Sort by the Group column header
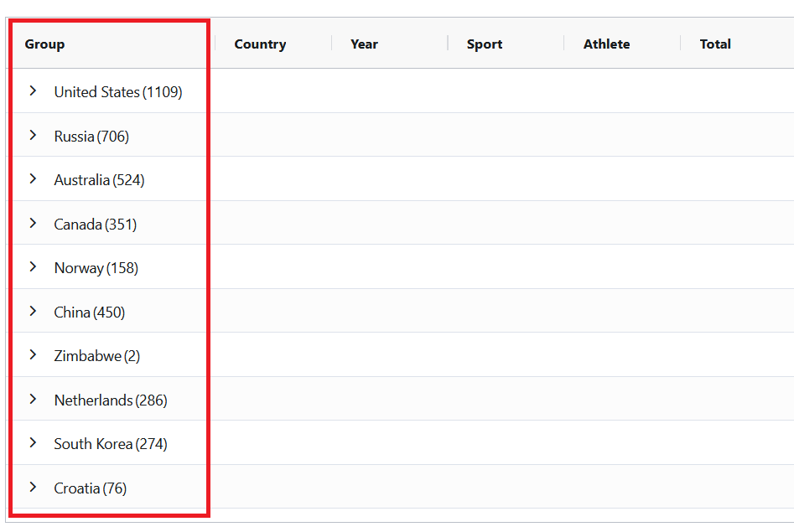The image size is (794, 532). point(44,44)
